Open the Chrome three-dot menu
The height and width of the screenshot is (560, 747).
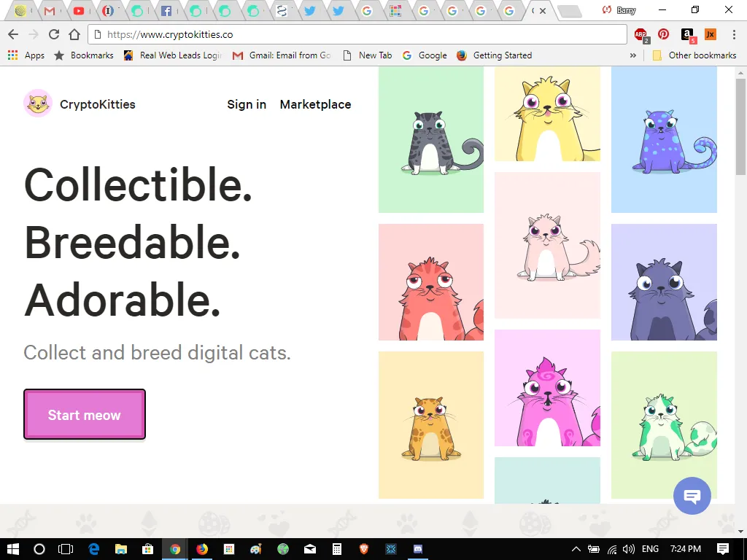(734, 34)
